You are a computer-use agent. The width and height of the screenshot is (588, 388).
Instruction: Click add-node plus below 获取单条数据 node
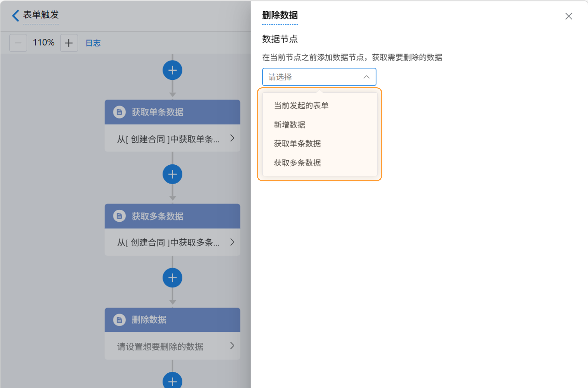pyautogui.click(x=172, y=174)
